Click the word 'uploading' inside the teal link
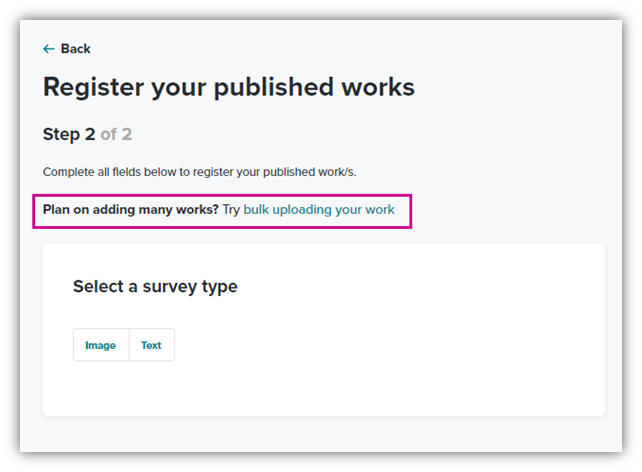642x472 pixels. click(302, 210)
